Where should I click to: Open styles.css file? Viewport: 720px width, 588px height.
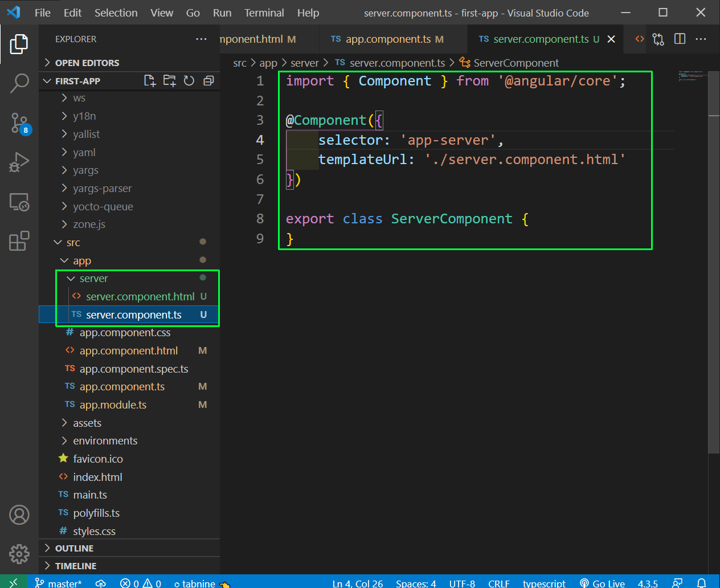[129, 531]
